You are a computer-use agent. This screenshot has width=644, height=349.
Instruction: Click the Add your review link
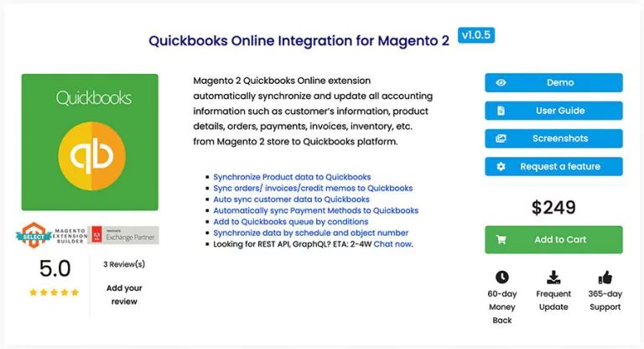[124, 294]
